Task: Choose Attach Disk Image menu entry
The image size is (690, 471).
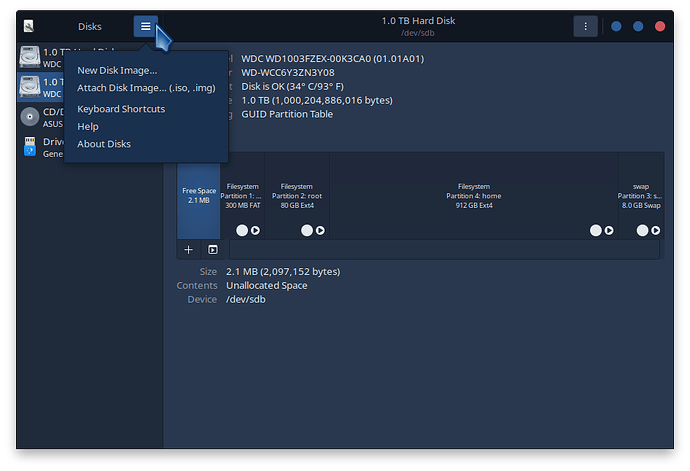Action: click(x=146, y=88)
